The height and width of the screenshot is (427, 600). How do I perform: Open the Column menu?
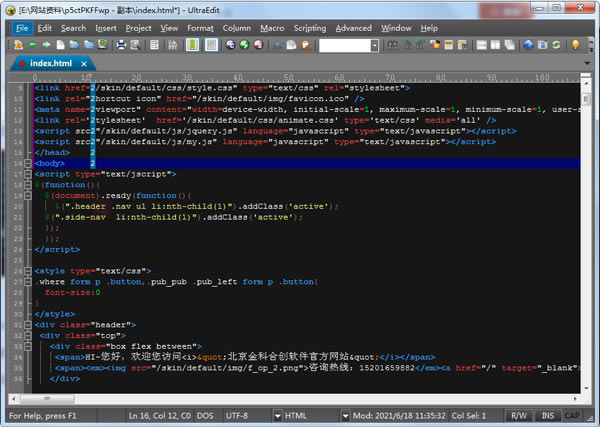[237, 28]
